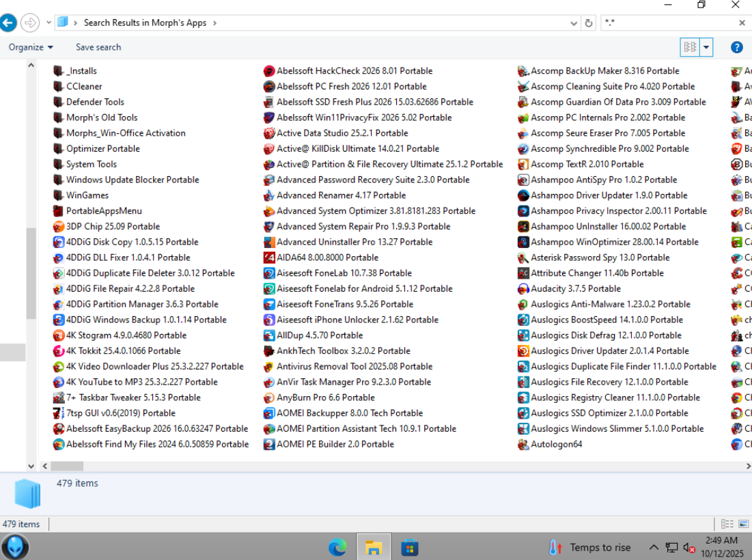Go back with the blue Back arrow
The image size is (752, 560).
click(x=8, y=23)
